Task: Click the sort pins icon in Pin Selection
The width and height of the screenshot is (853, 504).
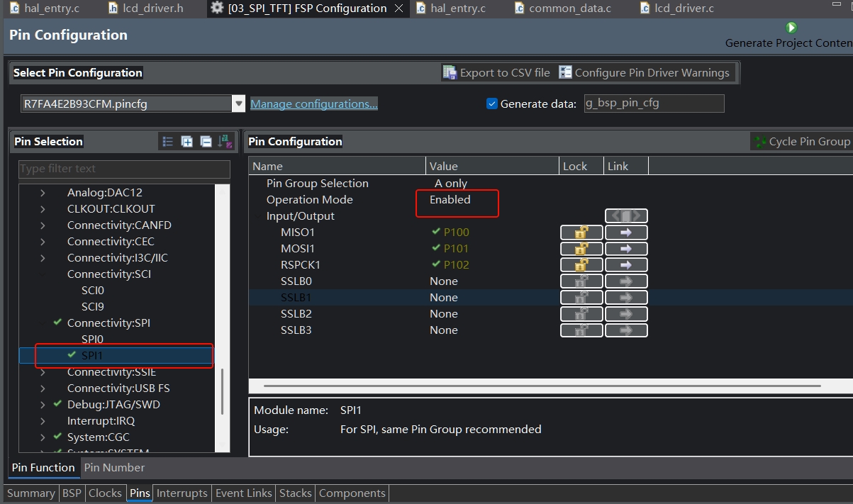Action: [225, 142]
